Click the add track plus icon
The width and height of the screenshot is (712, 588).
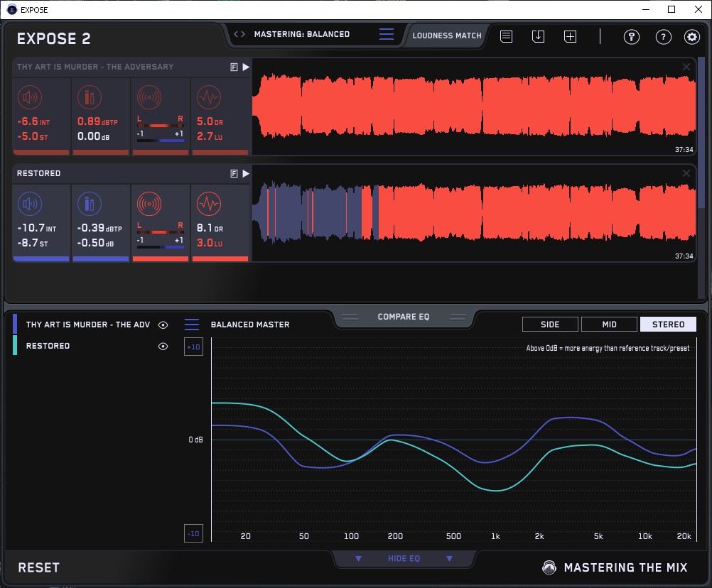click(570, 36)
